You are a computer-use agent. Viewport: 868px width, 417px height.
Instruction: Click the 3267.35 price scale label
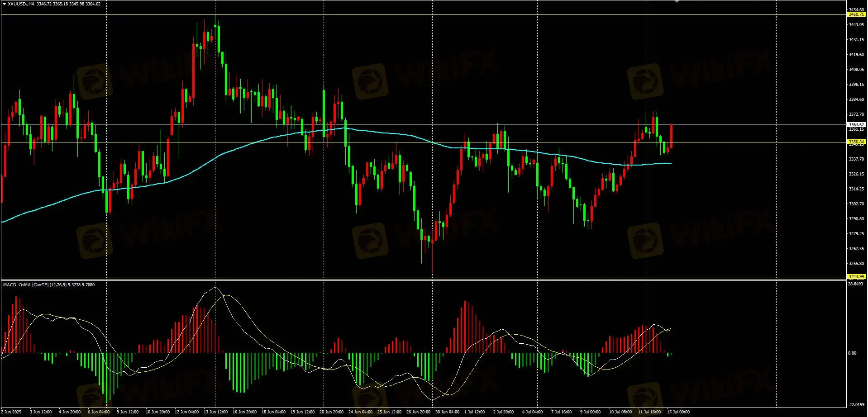click(x=856, y=249)
